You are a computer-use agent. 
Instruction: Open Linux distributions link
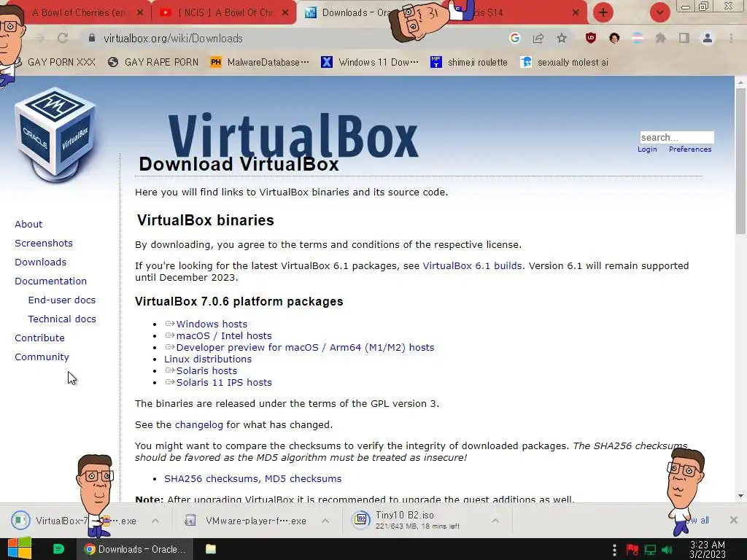208,359
